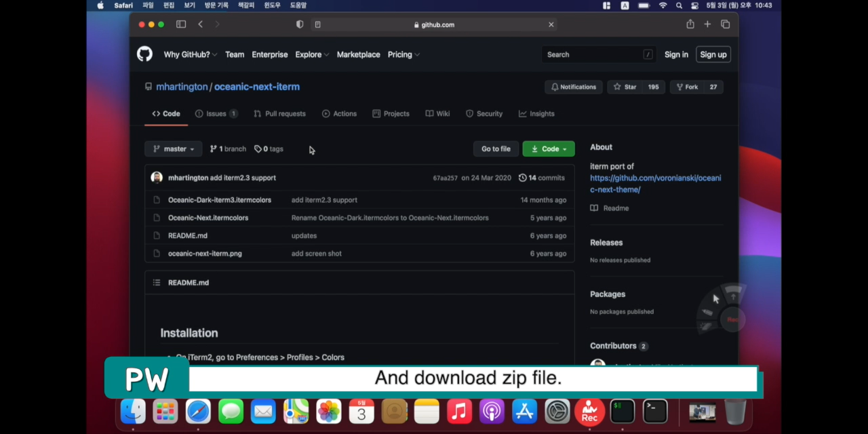Click the github.com address field
Screen dimensions: 868x434
click(434, 24)
